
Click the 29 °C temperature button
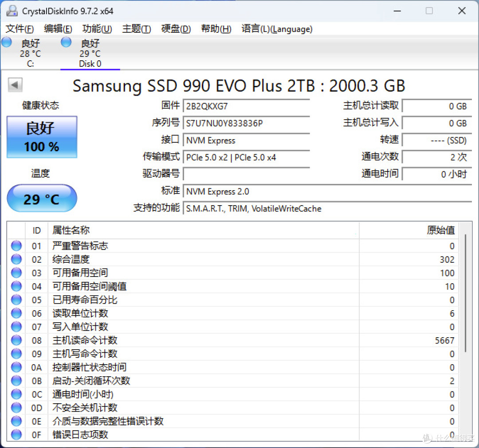(x=42, y=198)
